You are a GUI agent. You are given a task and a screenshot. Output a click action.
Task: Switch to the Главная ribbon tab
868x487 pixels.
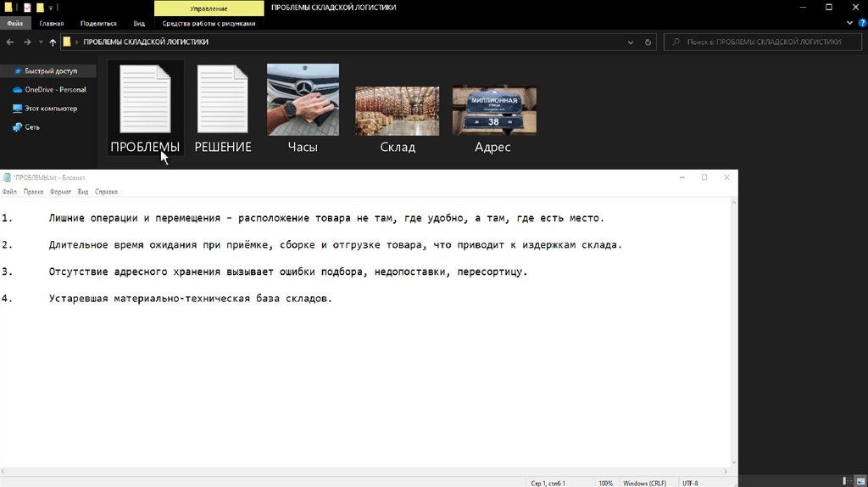pyautogui.click(x=51, y=24)
